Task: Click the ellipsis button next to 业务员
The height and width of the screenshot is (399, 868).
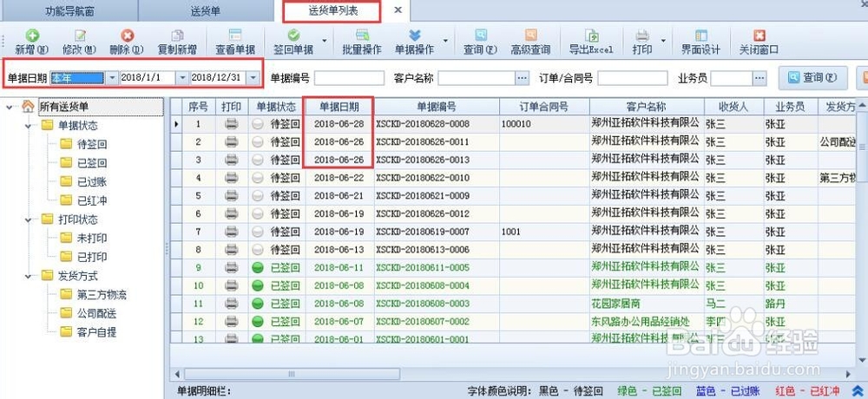Action: (x=759, y=79)
